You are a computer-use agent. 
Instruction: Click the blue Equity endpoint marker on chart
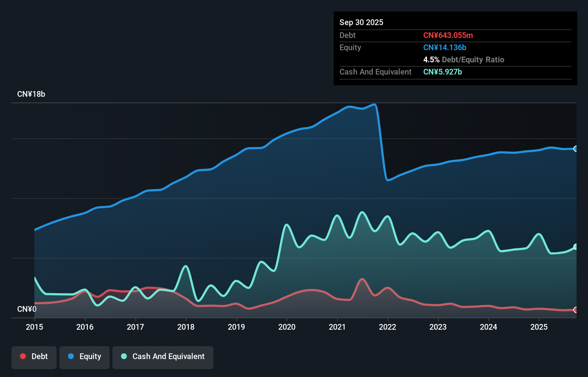(x=575, y=149)
